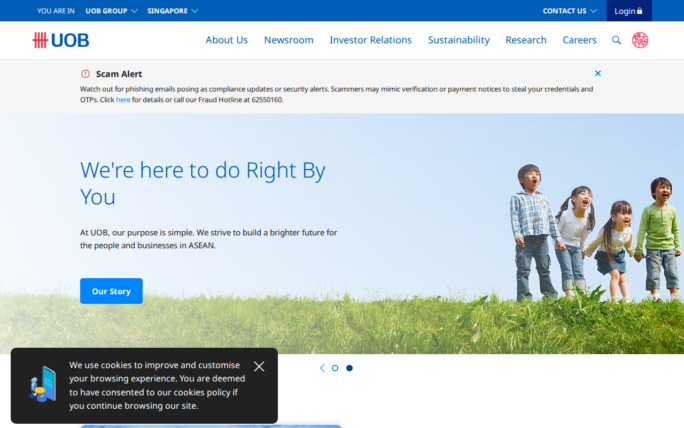Screen dimensions: 684x428
Task: Open the search magnifier icon
Action: coord(616,40)
